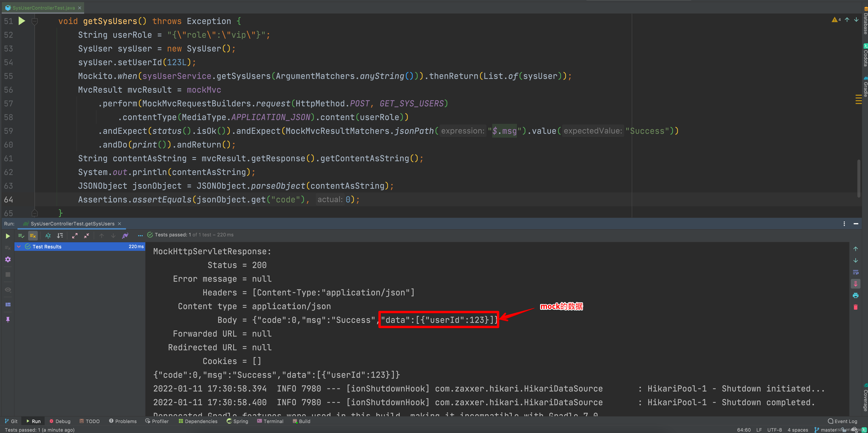Change the LF line separator
The image size is (868, 433).
[x=759, y=430]
